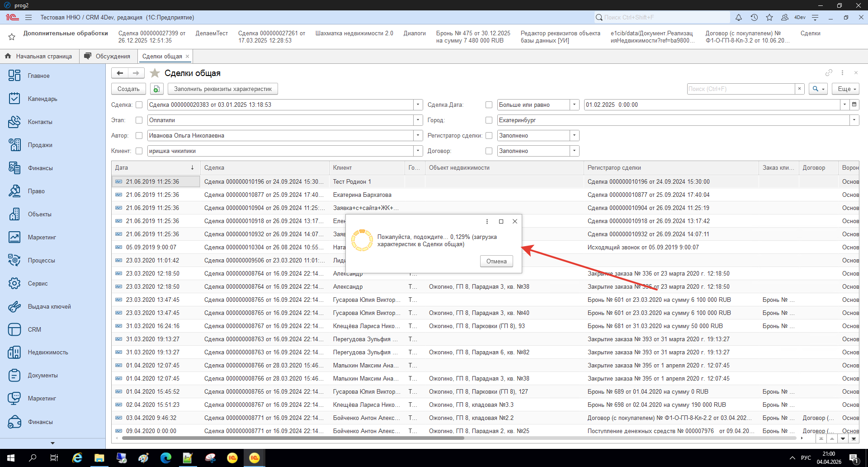Open the notifications bell icon

click(x=738, y=18)
